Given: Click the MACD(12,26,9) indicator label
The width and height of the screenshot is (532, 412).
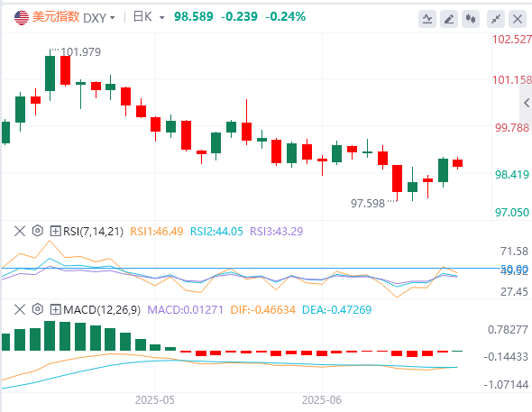Looking at the screenshot, I should (x=102, y=309).
